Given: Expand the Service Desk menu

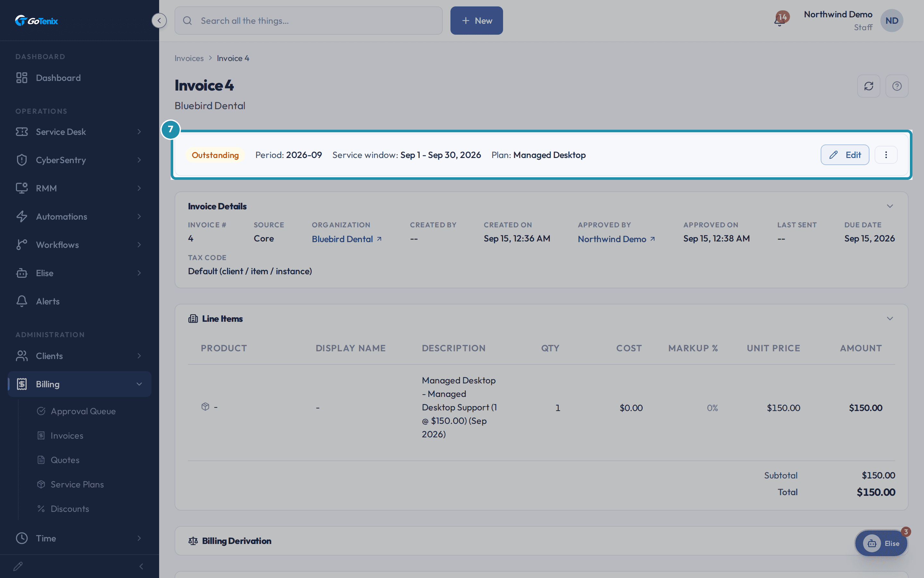Looking at the screenshot, I should coord(80,132).
